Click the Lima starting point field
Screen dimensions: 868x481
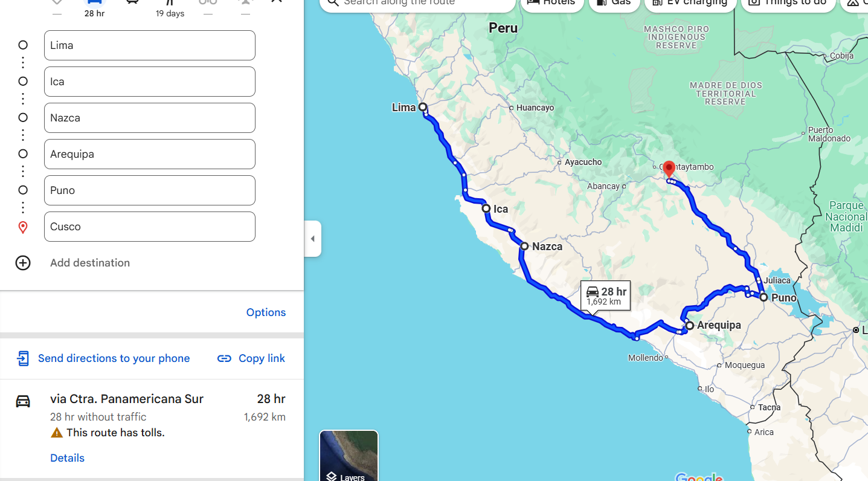click(150, 45)
